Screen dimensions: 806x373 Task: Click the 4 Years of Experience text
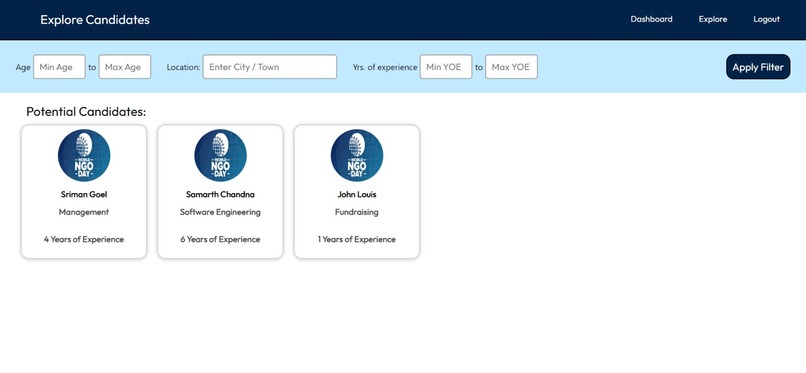tap(84, 239)
